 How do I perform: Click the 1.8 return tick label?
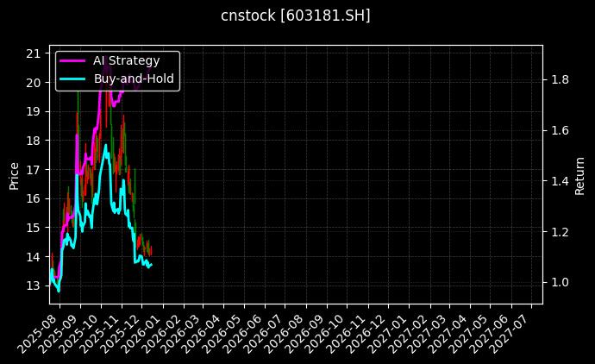click(x=560, y=79)
